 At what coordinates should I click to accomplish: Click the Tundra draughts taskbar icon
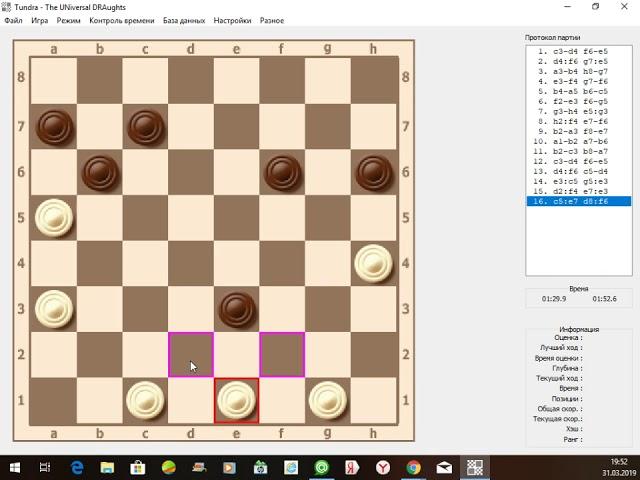475,467
